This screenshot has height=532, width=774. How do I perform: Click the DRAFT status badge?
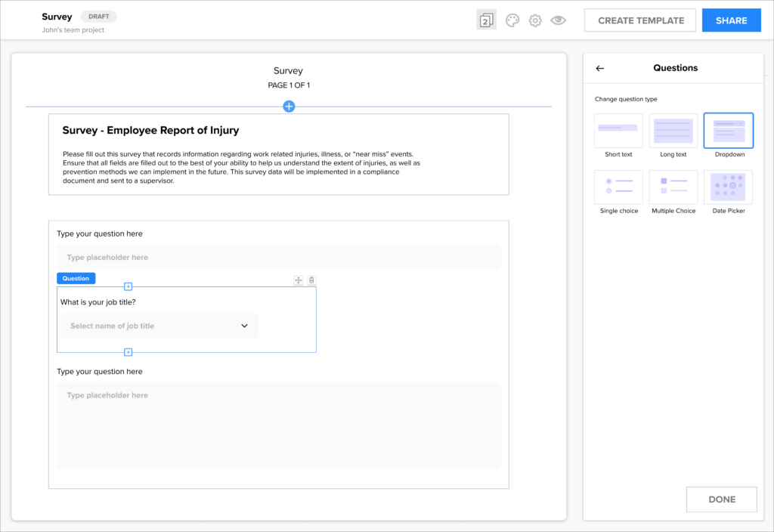click(x=99, y=17)
